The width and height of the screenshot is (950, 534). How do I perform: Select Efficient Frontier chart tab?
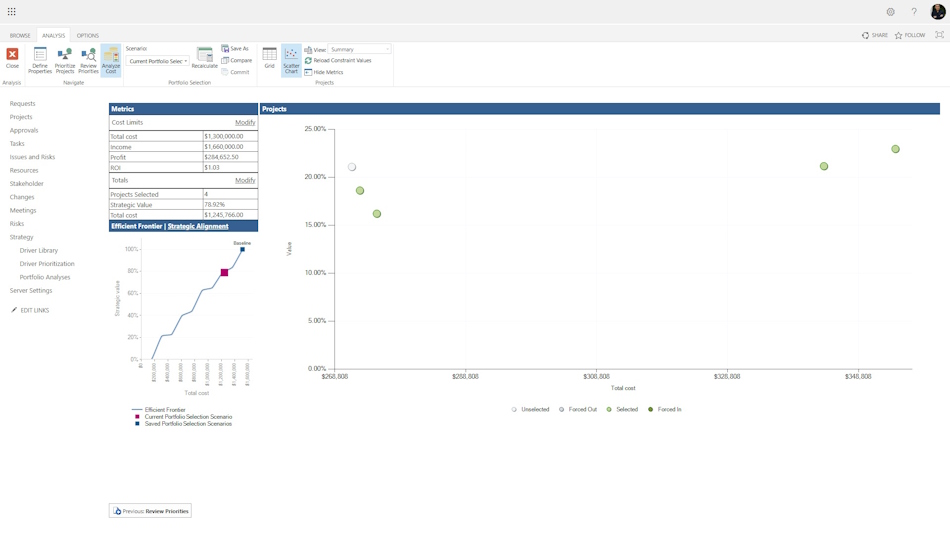coord(136,226)
